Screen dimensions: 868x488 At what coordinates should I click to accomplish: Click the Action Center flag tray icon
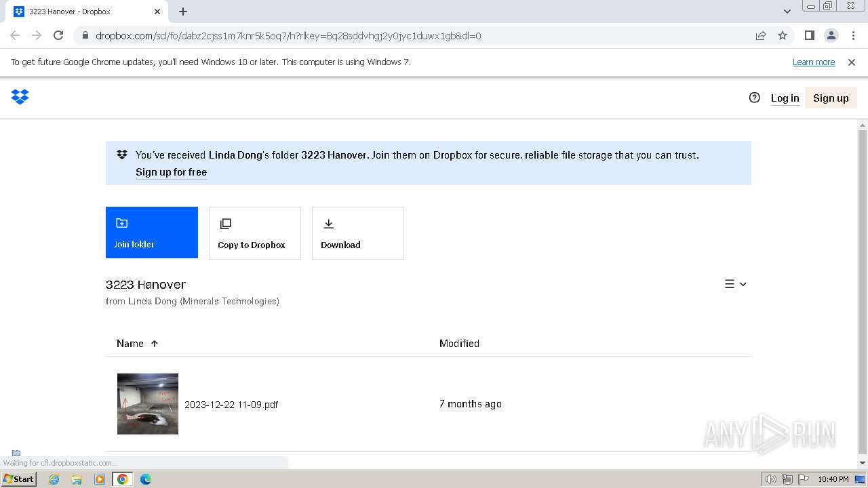click(802, 479)
